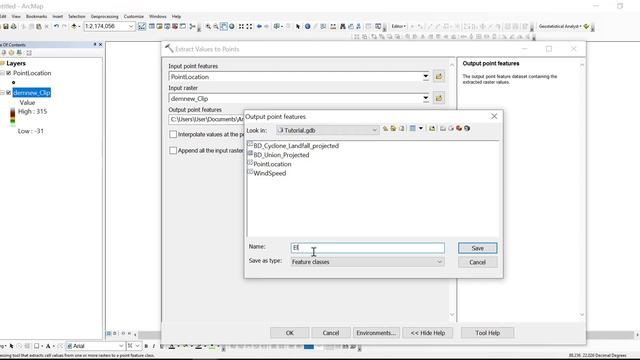Click Bold formatting in drawing toolbar
640x360 pixels.
point(146,346)
